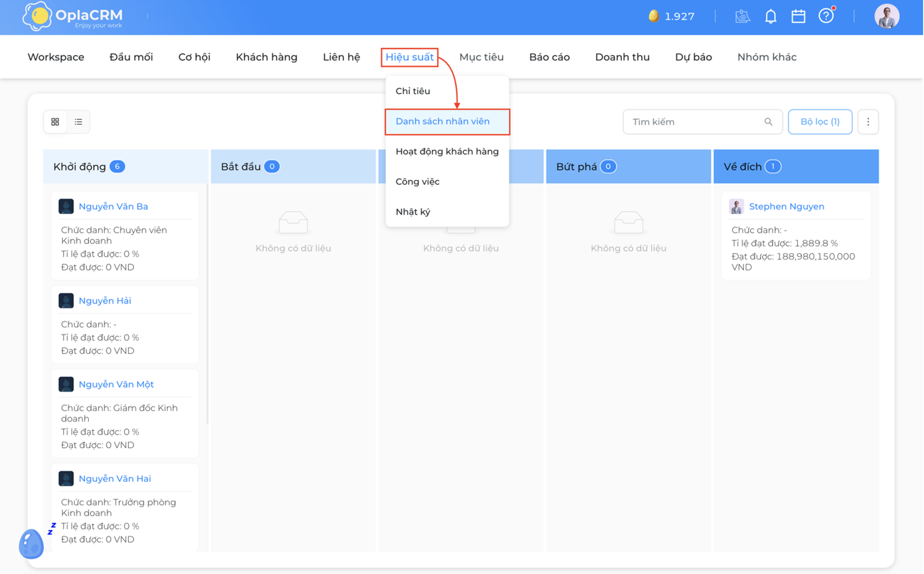Click the OplaCRM logo
This screenshot has height=574, width=924.
click(72, 16)
